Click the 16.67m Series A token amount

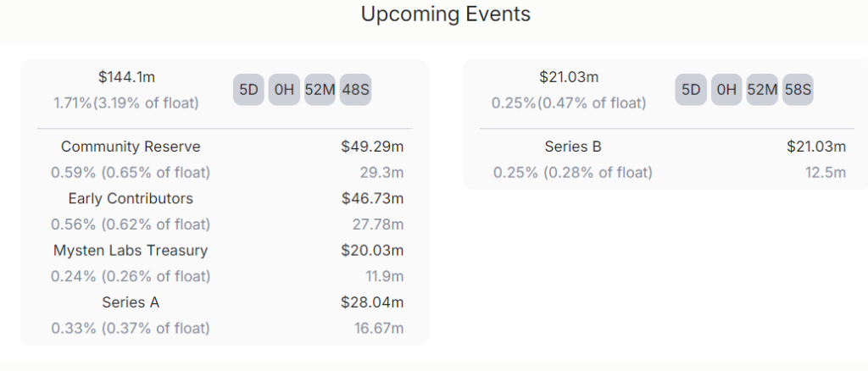pos(378,328)
